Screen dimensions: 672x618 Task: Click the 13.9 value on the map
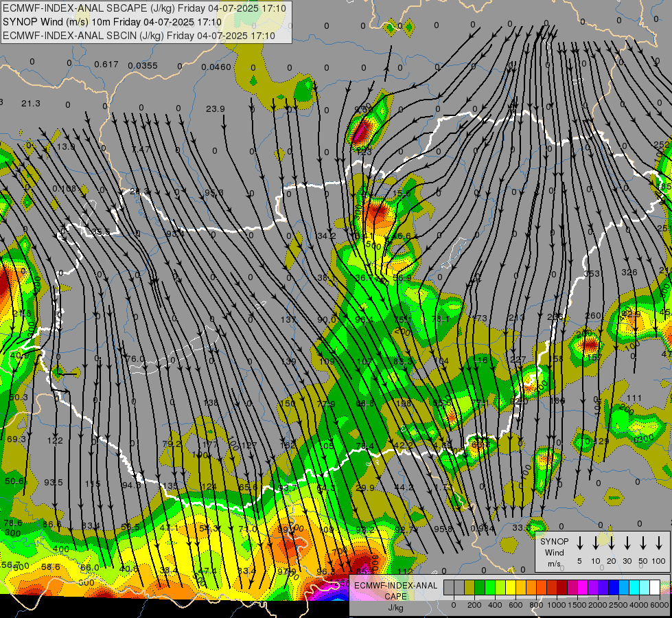coord(66,147)
